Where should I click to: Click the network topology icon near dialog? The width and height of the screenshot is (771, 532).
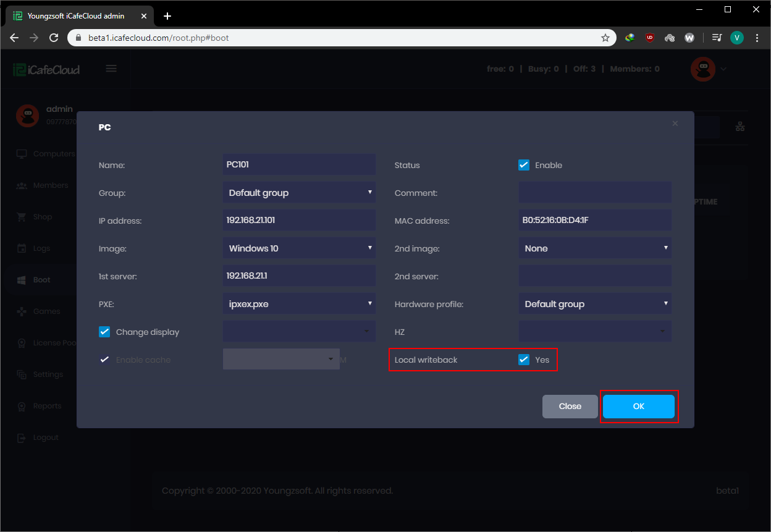(x=740, y=126)
